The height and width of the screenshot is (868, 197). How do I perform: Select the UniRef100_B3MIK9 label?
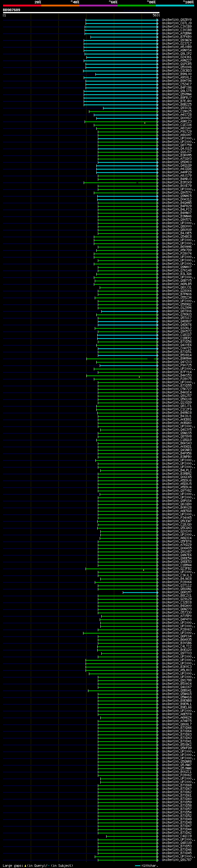click(176, 182)
